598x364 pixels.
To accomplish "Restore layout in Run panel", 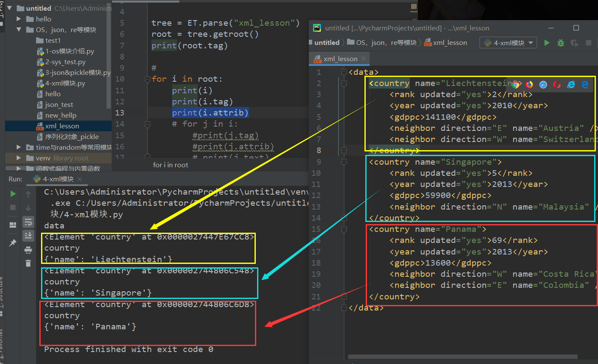I will [13, 225].
